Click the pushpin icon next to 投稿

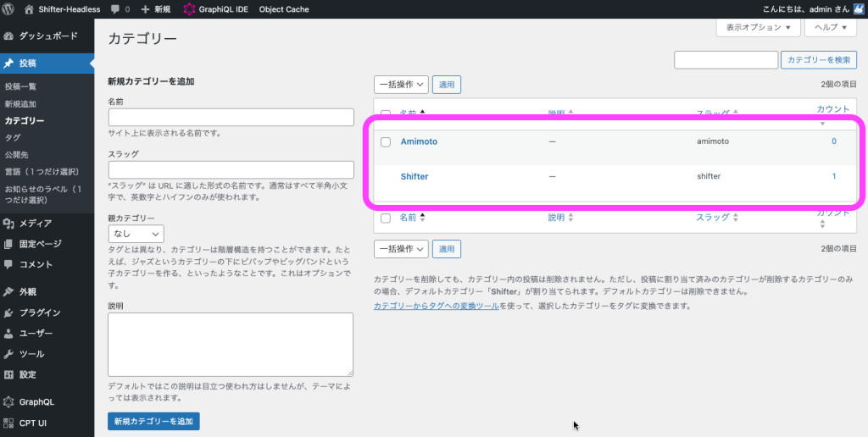pos(8,63)
